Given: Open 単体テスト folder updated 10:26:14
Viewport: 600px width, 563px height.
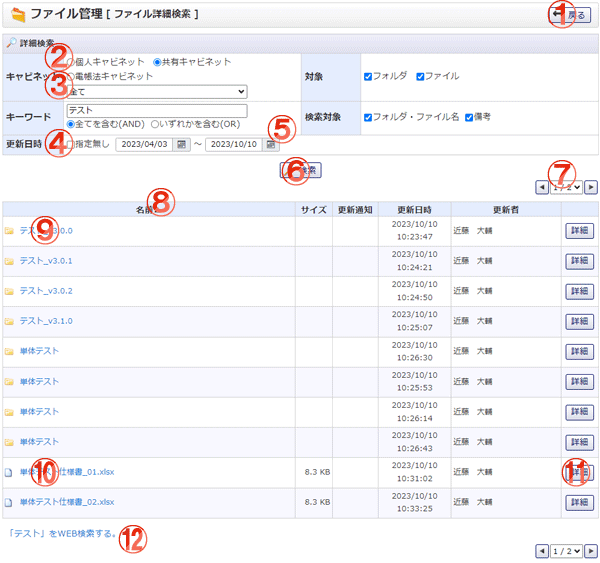Looking at the screenshot, I should click(39, 412).
